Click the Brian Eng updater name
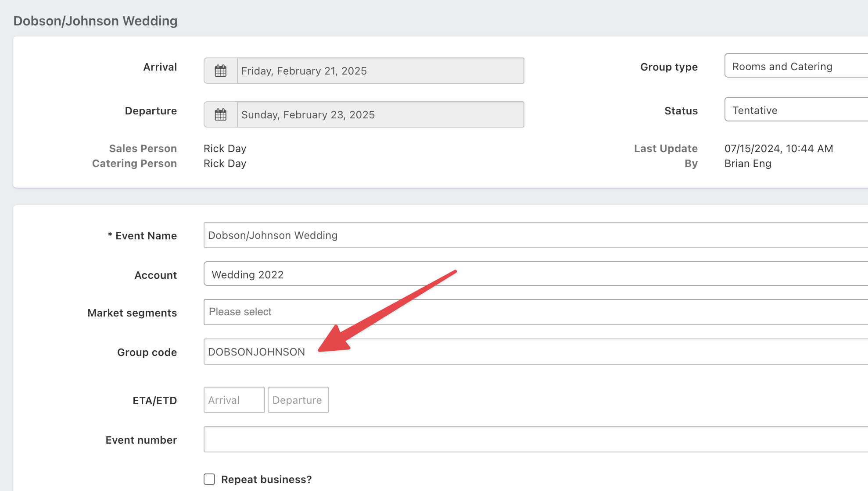 (747, 164)
